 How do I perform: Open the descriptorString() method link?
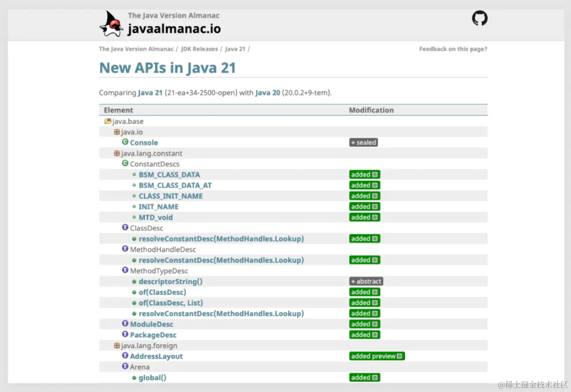(x=170, y=282)
